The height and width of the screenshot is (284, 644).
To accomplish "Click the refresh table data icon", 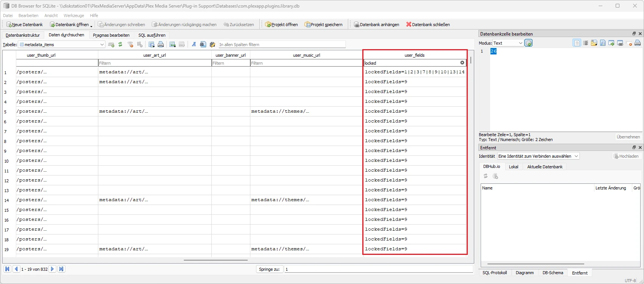I will [120, 45].
